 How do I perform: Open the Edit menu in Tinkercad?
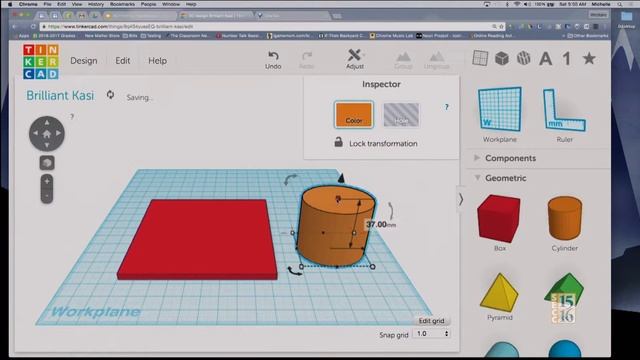point(122,61)
